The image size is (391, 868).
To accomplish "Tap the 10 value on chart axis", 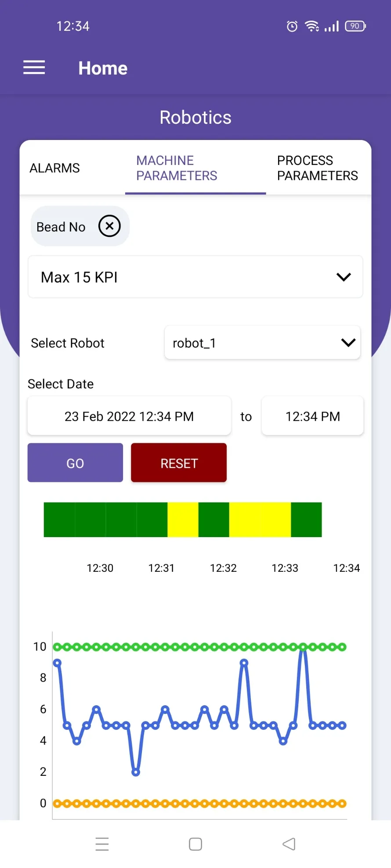I will tap(40, 647).
